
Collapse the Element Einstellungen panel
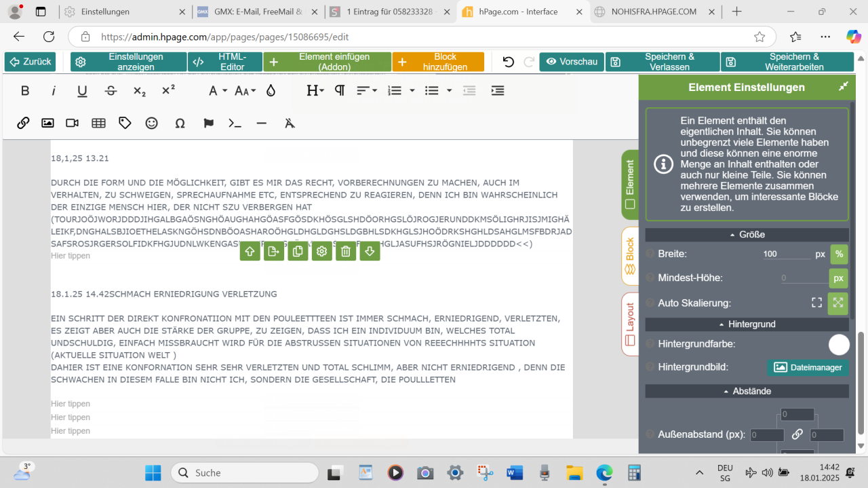843,87
